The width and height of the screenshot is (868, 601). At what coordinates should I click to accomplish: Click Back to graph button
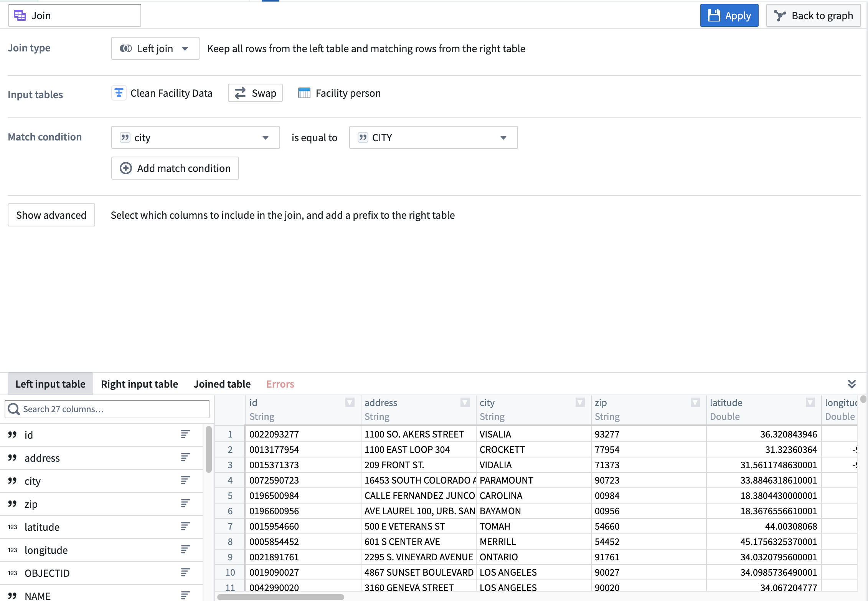(814, 15)
